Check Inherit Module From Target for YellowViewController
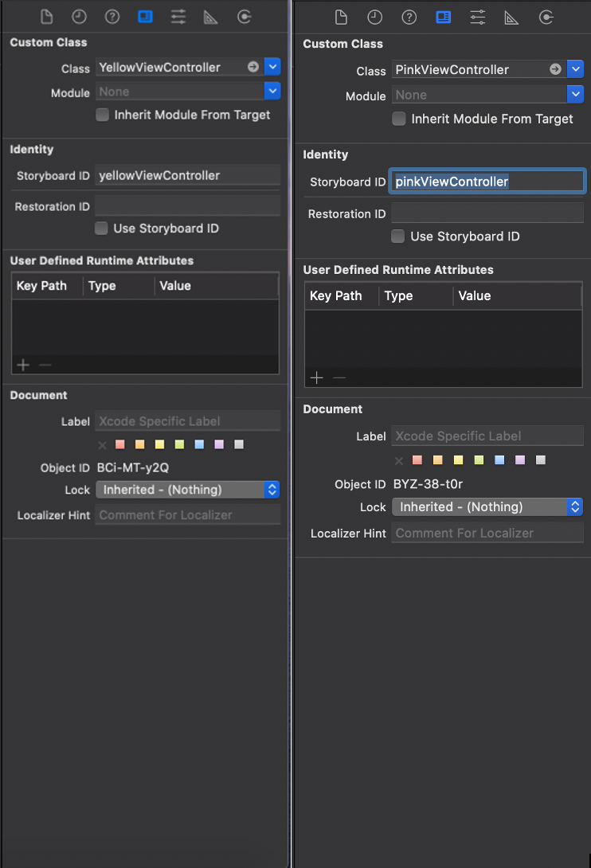 coord(102,115)
